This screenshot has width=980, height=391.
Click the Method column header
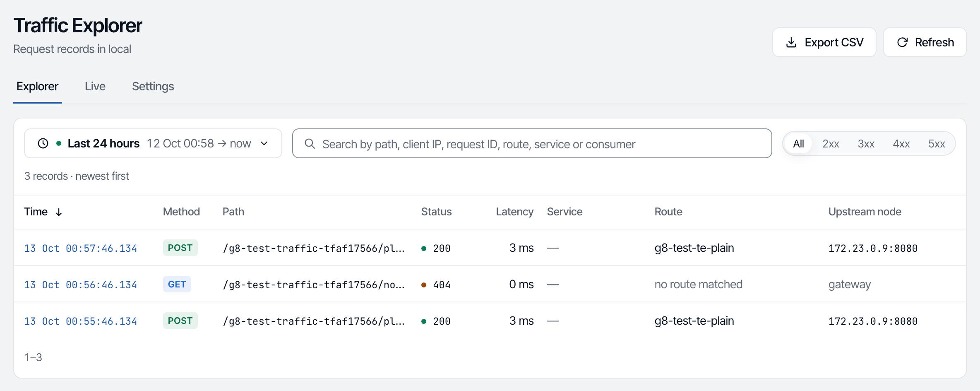pos(181,212)
